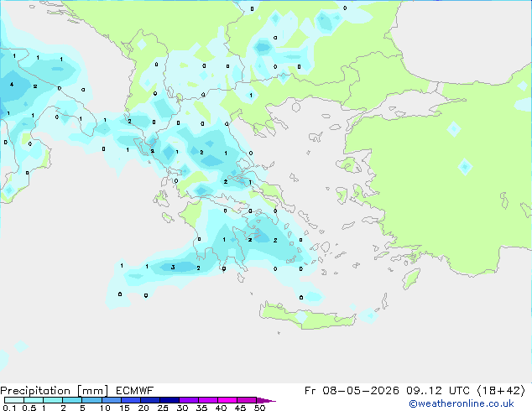
Task: Click the over-50 mm arrow tip on the legend
Action: click(266, 400)
